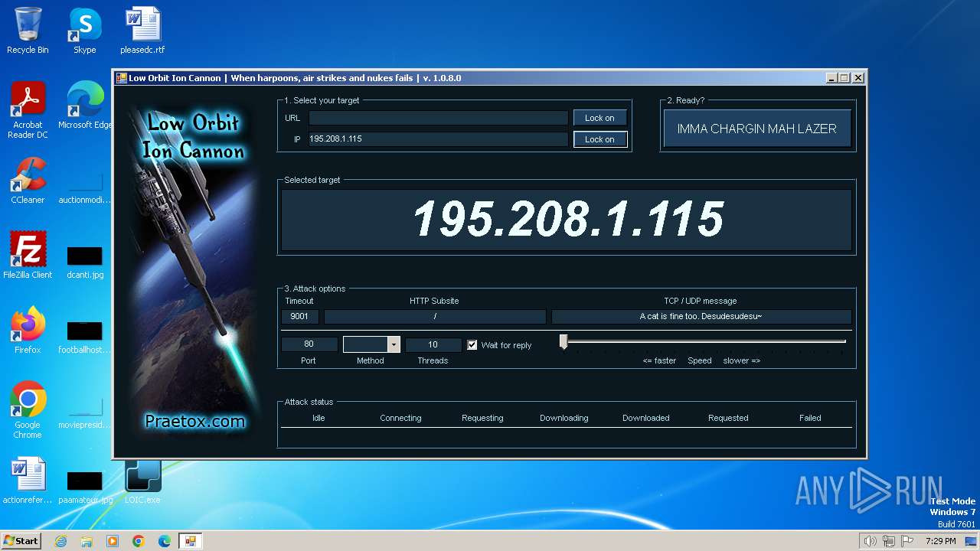
Task: Select the actionrefer... Word document icon
Action: (x=28, y=481)
